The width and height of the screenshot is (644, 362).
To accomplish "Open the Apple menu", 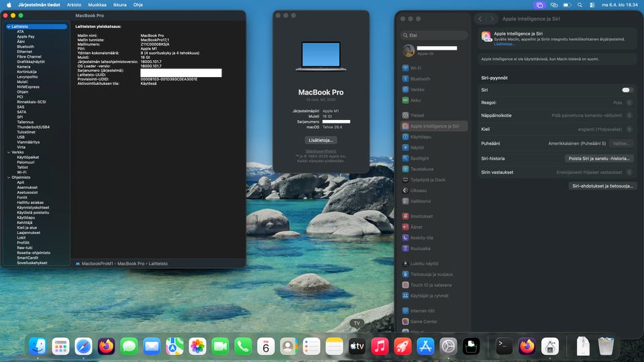I will (x=9, y=5).
